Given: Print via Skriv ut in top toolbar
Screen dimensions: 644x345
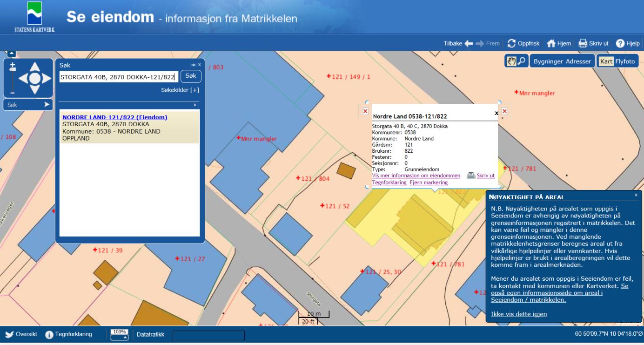Looking at the screenshot, I should 593,43.
